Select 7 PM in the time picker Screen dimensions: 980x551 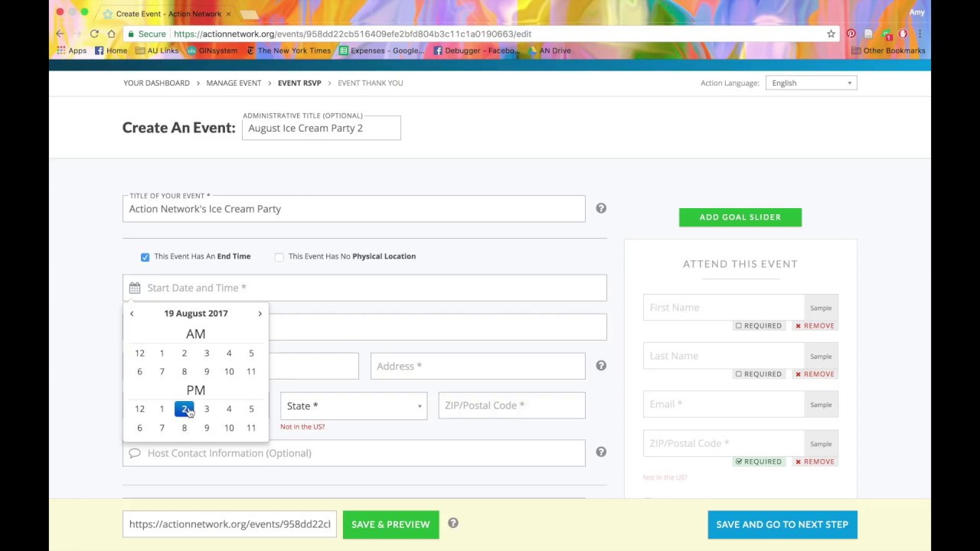162,428
